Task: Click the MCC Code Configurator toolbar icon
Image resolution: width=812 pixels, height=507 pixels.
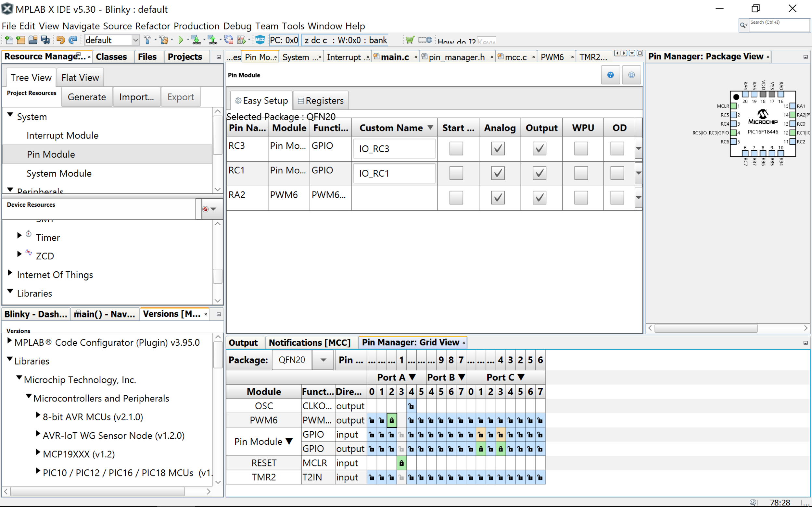Action: pyautogui.click(x=260, y=40)
